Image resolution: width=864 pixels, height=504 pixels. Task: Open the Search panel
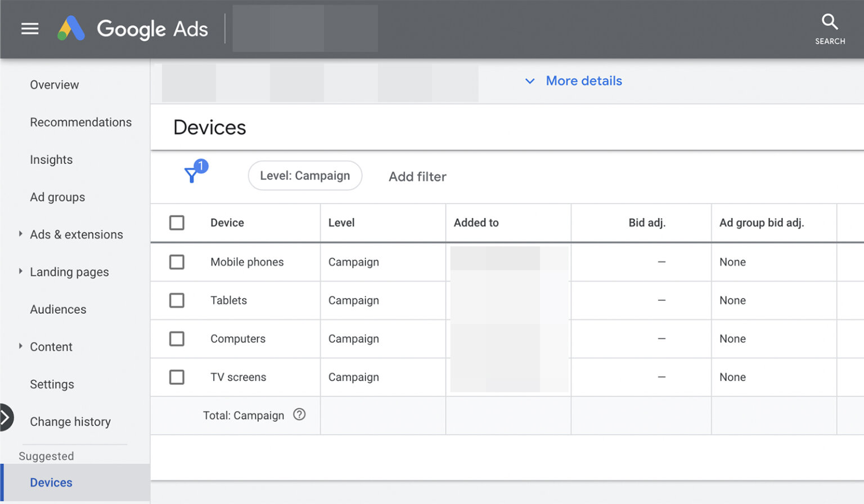830,25
